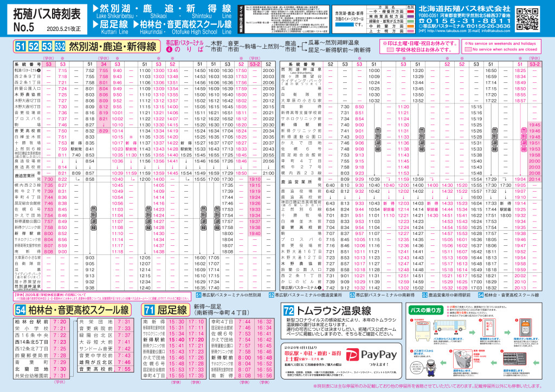Click the 新得～屈足 (南新得～幸町4丁目) subtitle

[x=221, y=310]
